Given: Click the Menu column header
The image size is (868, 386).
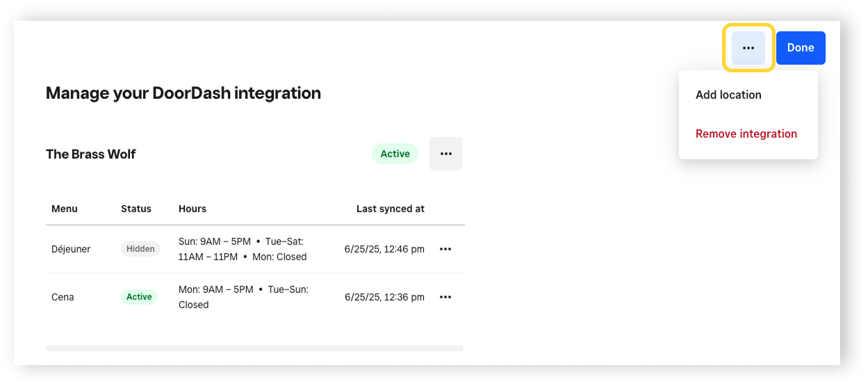Looking at the screenshot, I should coord(65,209).
